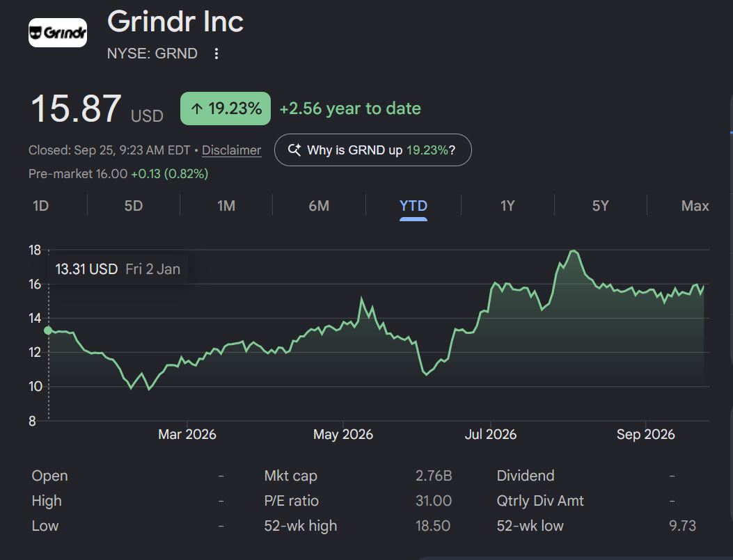
Task: Click the Grindr logo icon
Action: 58,33
